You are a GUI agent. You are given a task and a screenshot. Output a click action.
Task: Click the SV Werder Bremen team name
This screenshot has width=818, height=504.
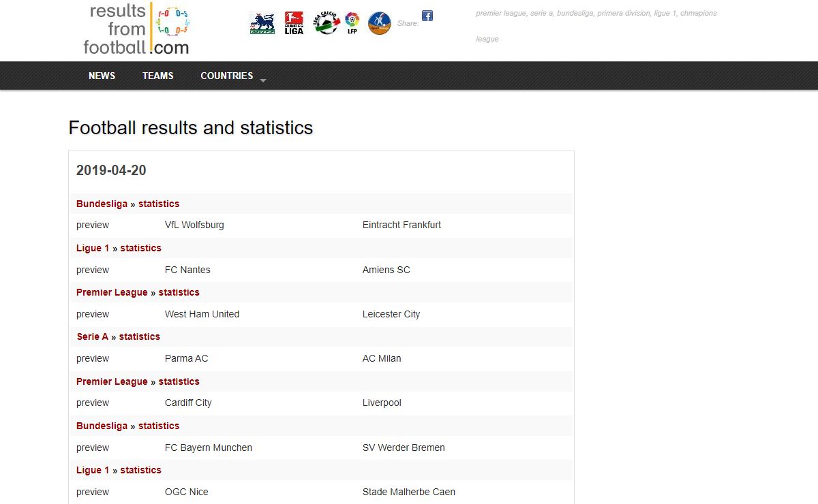coord(404,447)
